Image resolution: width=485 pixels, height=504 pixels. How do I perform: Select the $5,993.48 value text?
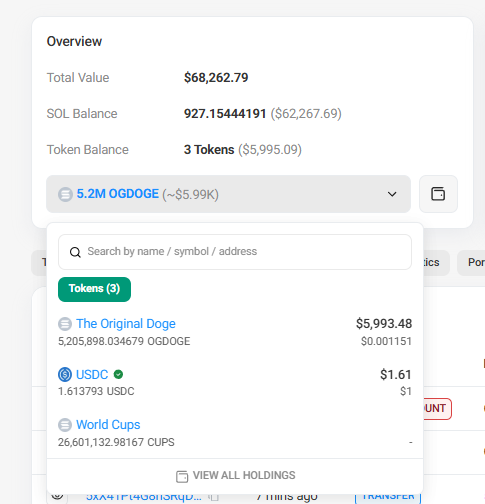coord(384,324)
